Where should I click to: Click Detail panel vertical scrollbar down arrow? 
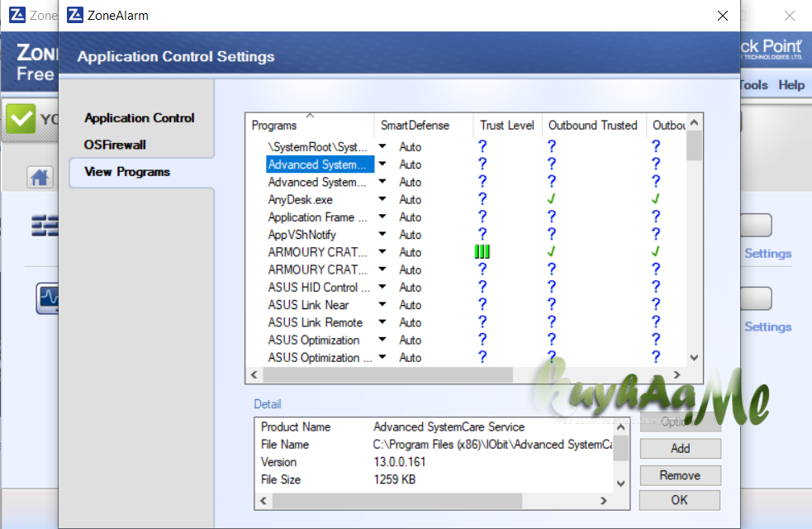621,484
